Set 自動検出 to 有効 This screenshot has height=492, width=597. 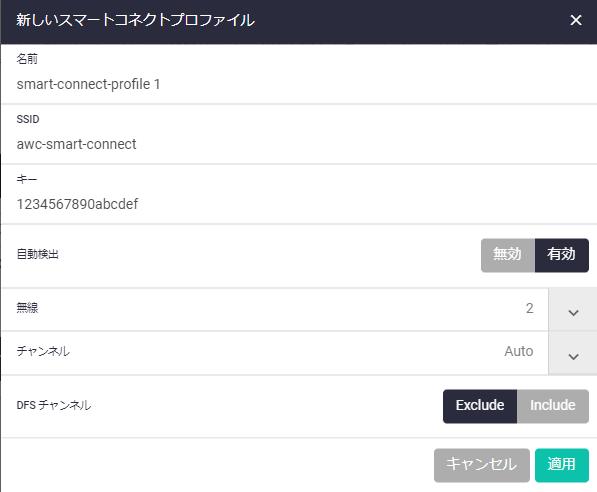(x=562, y=255)
